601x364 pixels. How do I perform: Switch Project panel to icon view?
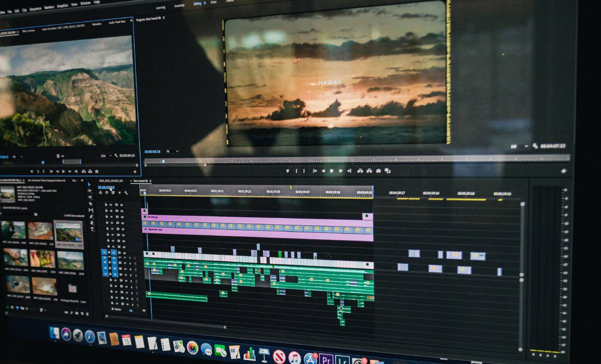[x=17, y=307]
